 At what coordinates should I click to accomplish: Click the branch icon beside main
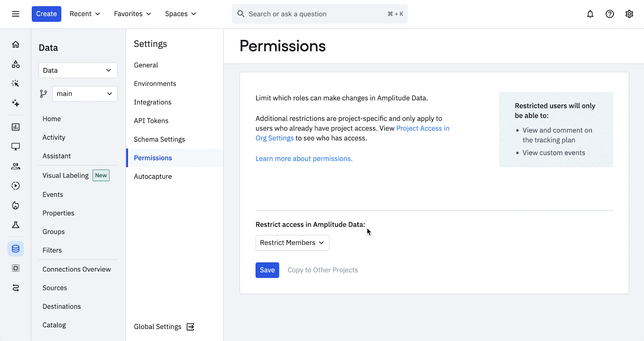coord(43,94)
